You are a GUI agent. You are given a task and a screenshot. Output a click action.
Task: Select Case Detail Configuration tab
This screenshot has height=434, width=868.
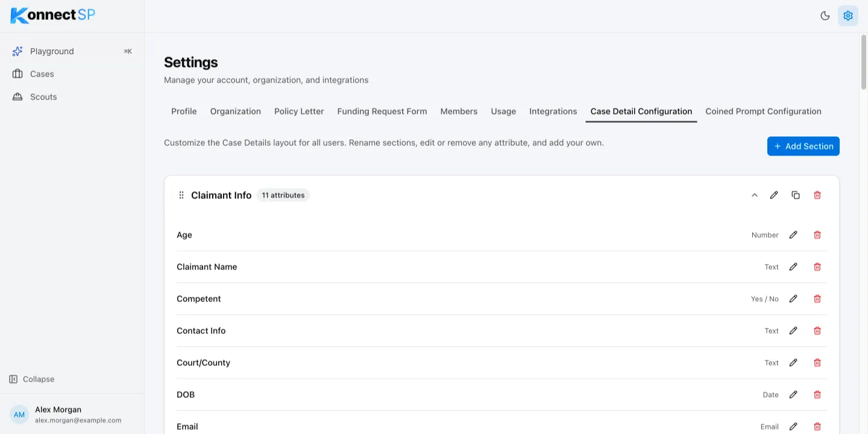click(x=641, y=112)
